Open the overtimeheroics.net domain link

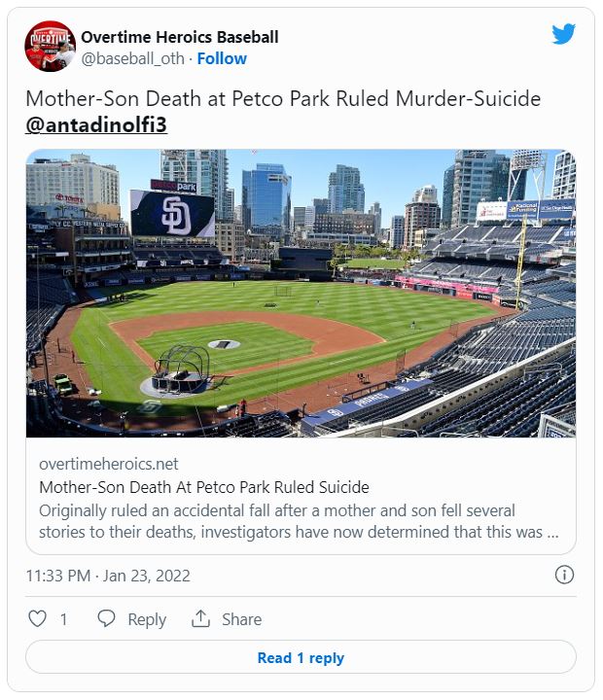109,464
